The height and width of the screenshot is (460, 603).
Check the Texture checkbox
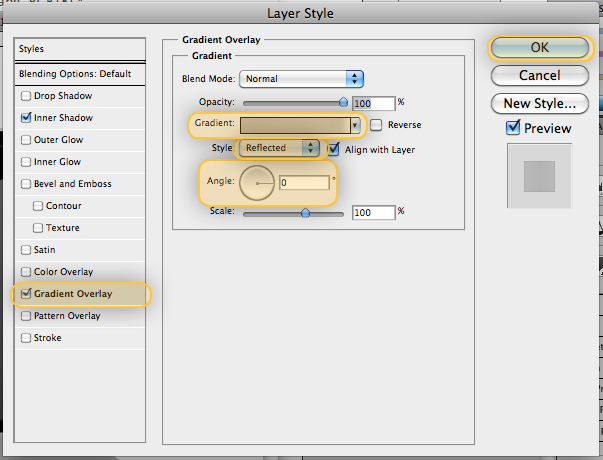click(38, 228)
